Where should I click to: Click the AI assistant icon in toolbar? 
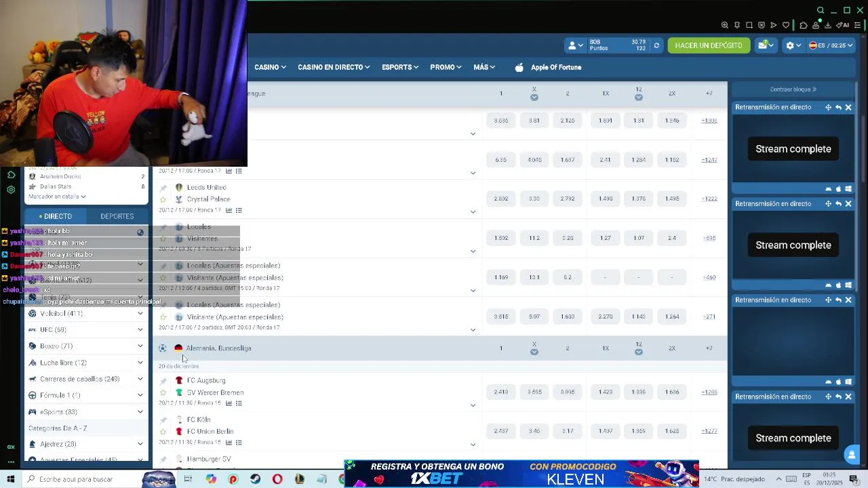843,25
